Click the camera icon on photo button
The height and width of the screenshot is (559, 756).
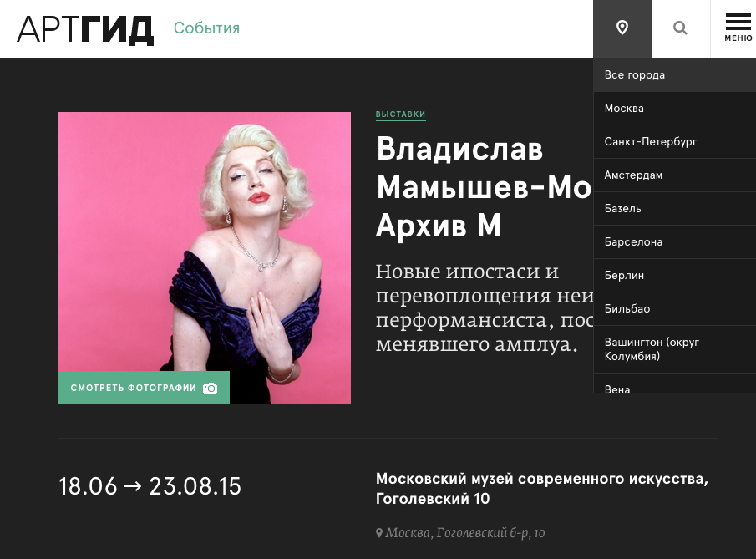pos(211,388)
